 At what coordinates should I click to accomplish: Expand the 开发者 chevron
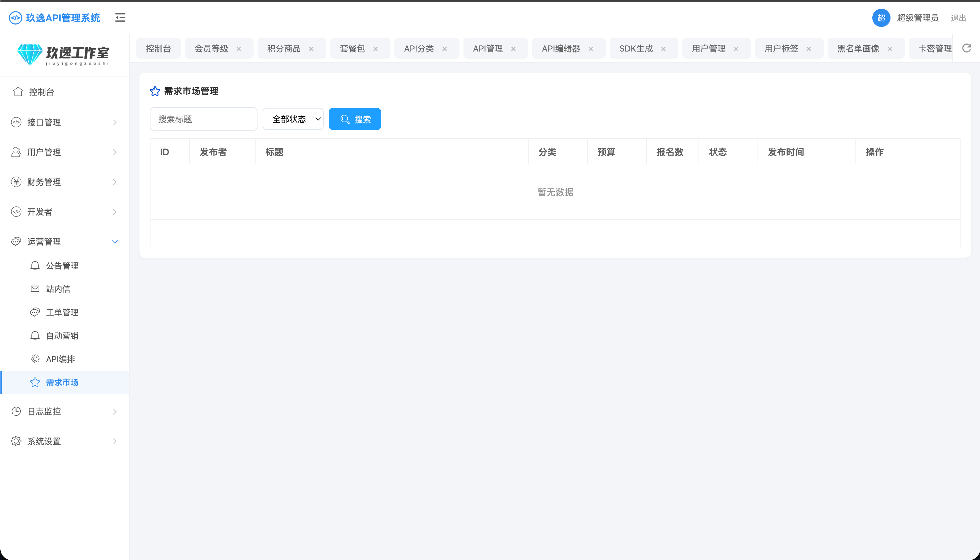coord(115,212)
